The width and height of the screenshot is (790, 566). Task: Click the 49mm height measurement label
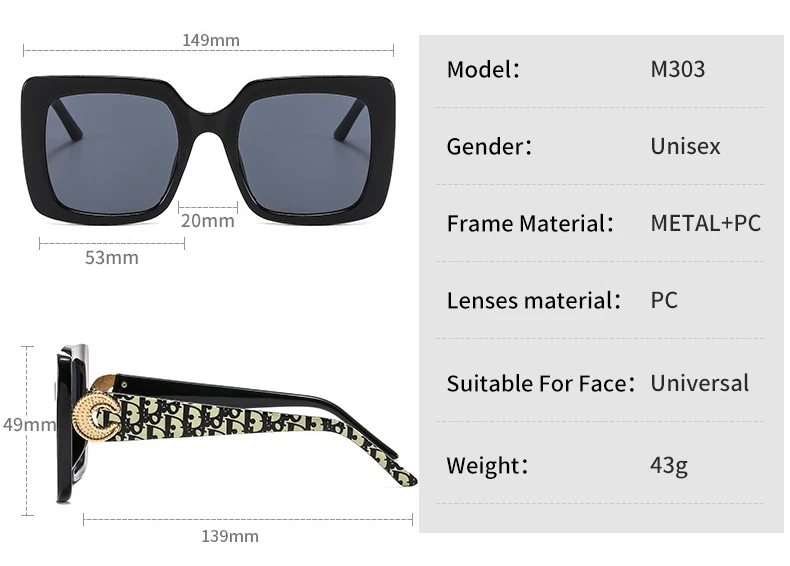click(28, 425)
